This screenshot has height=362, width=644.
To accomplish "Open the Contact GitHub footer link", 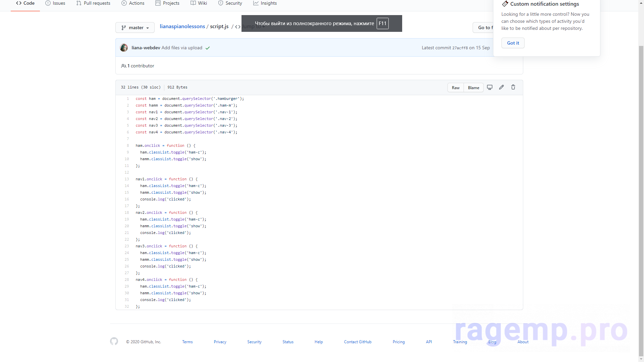I will pos(358,342).
